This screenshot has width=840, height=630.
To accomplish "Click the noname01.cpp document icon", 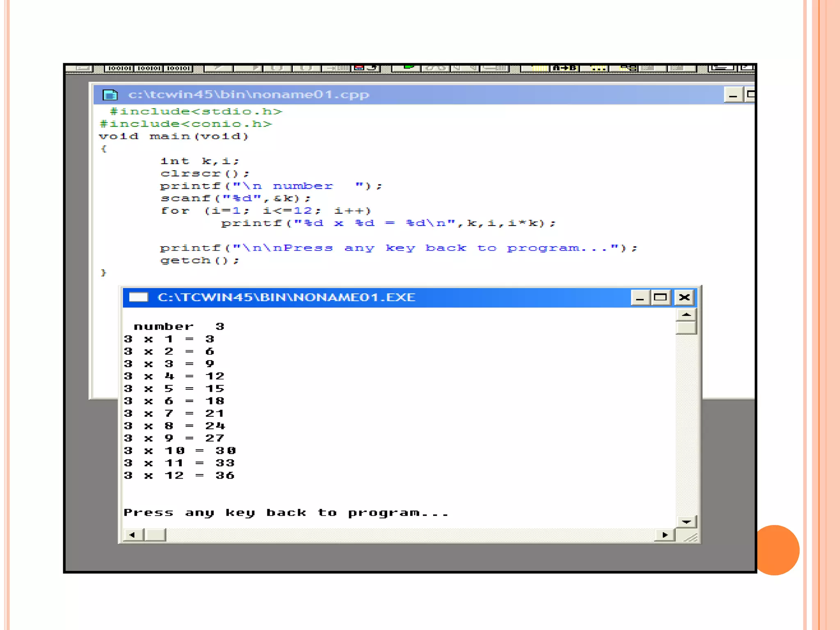I will point(110,95).
